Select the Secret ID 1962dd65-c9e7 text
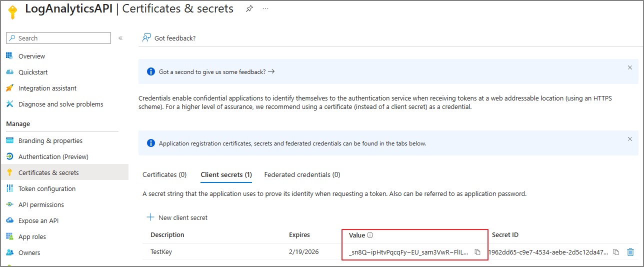 tap(548, 252)
